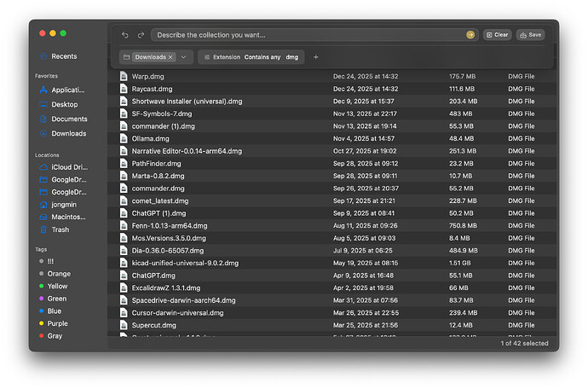The height and width of the screenshot is (389, 588).
Task: Select 'Fenn-1.0.13-arm64.dmg' file name
Action: (170, 226)
